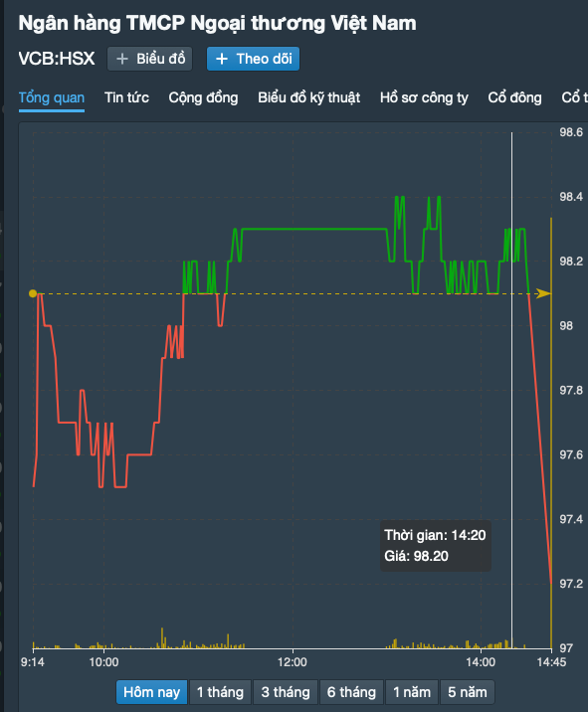Click the 12:00 time axis label

[293, 662]
